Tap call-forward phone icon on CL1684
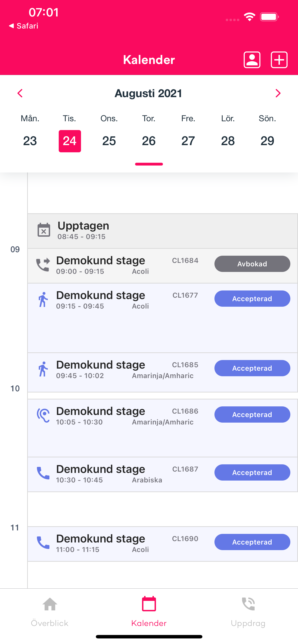Image resolution: width=298 pixels, height=644 pixels. (43, 265)
